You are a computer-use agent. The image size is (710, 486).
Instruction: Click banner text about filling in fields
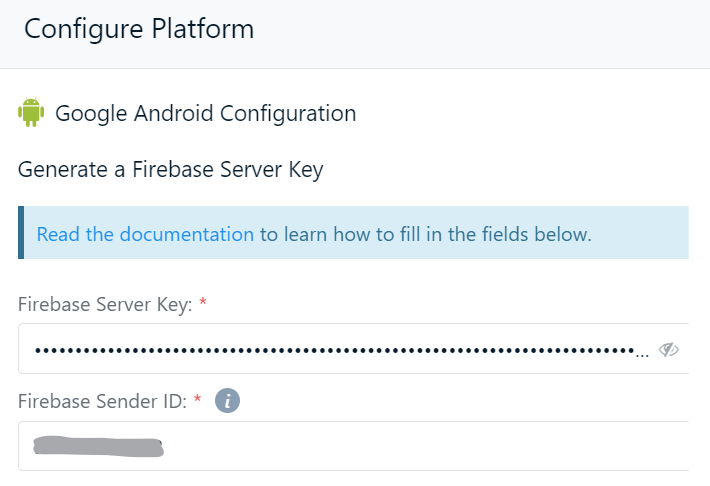426,234
